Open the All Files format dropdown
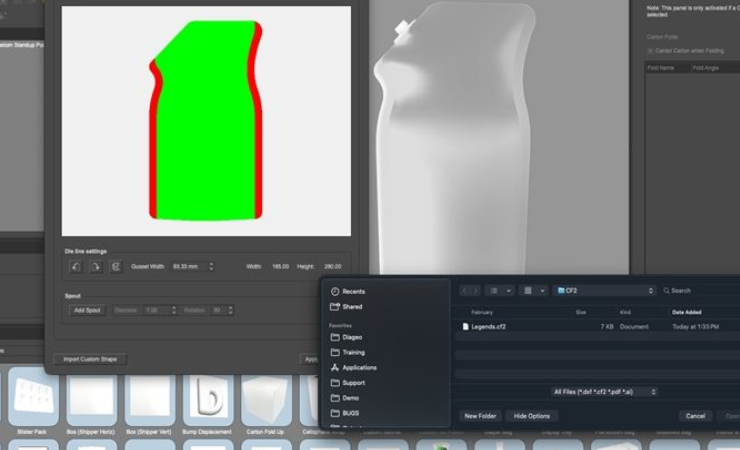This screenshot has width=740, height=450. point(605,392)
